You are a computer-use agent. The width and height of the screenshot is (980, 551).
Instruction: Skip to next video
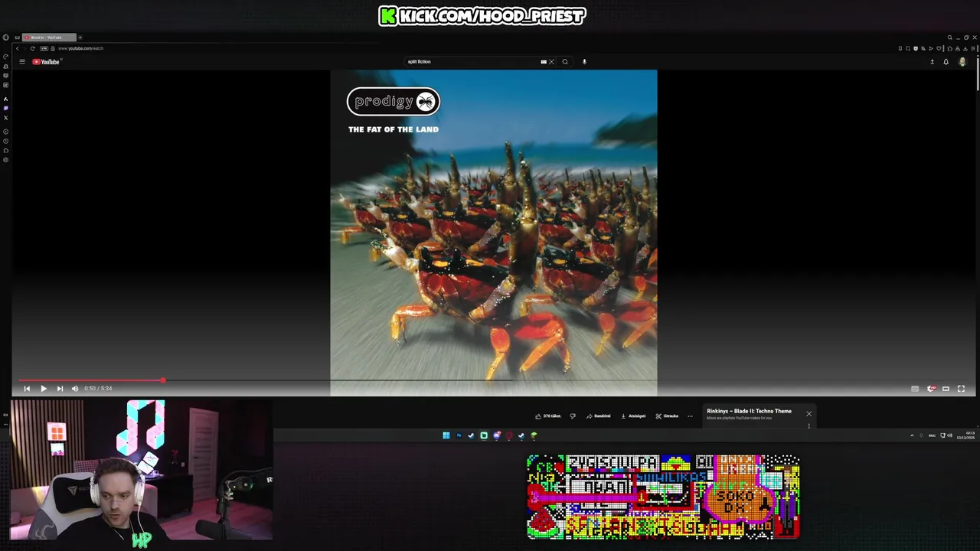(x=60, y=389)
